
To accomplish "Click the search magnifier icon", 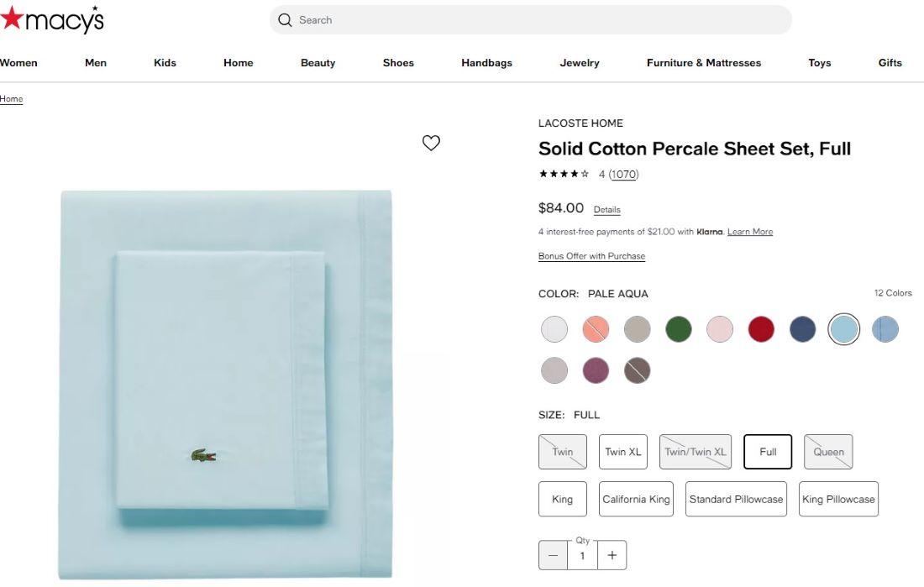I will point(285,20).
